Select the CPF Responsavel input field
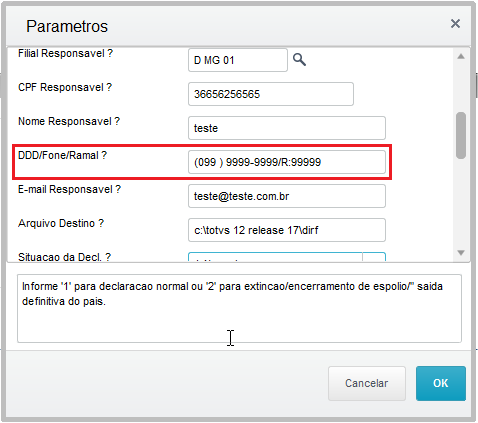Screen dimensions: 478x423 [271, 94]
